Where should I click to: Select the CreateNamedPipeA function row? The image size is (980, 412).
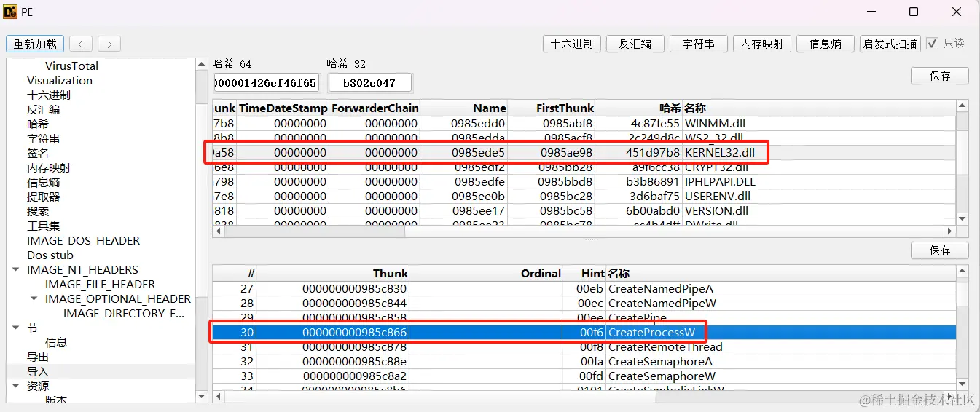click(584, 289)
